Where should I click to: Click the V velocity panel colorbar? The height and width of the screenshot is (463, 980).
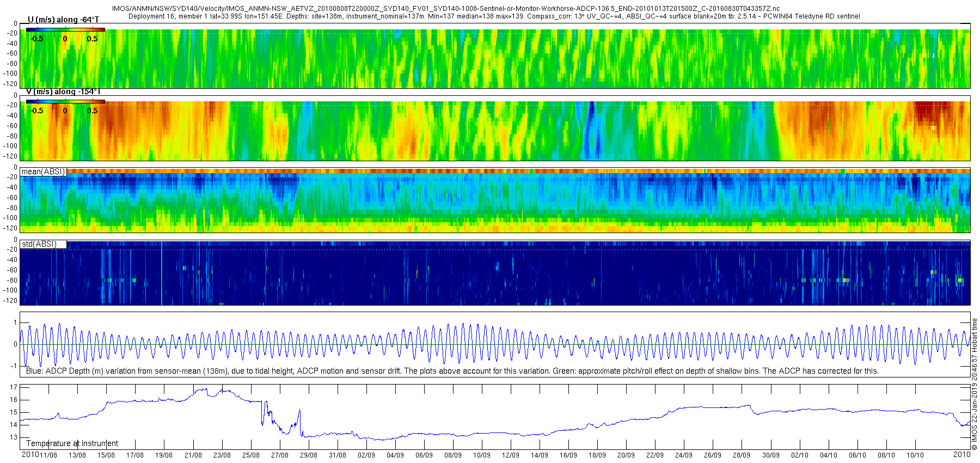point(65,101)
